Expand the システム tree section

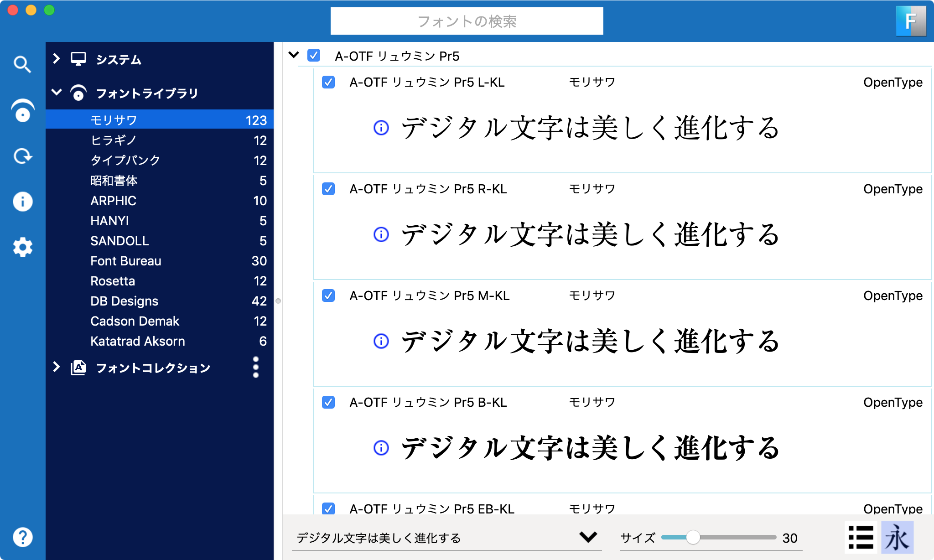coord(57,58)
